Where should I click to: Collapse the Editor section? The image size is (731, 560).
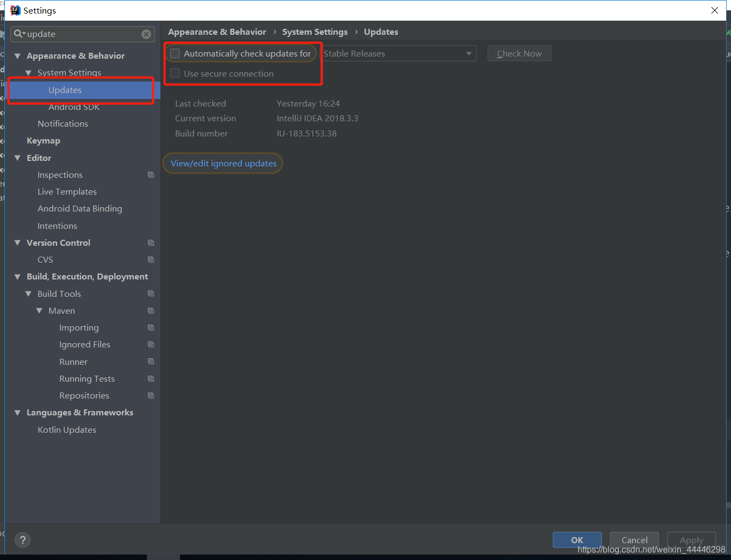tap(17, 158)
